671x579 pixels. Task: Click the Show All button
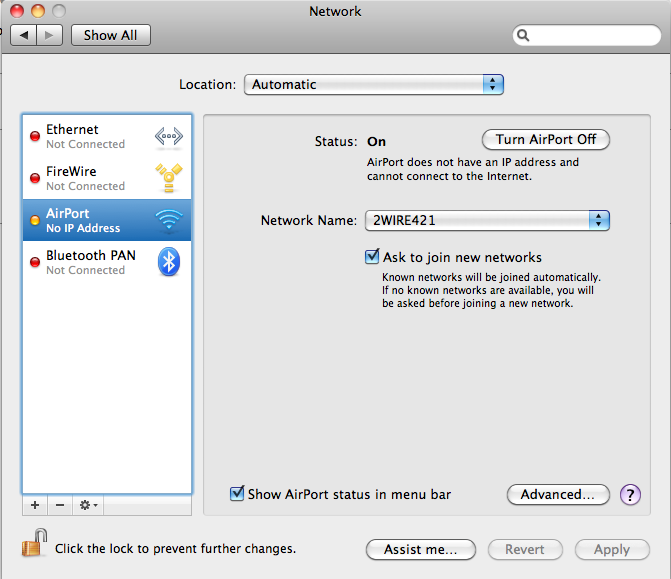pos(110,35)
